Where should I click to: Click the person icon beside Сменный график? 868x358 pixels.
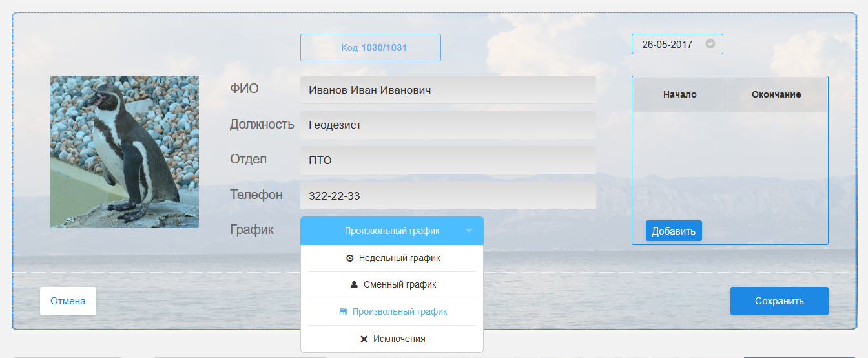tap(354, 284)
